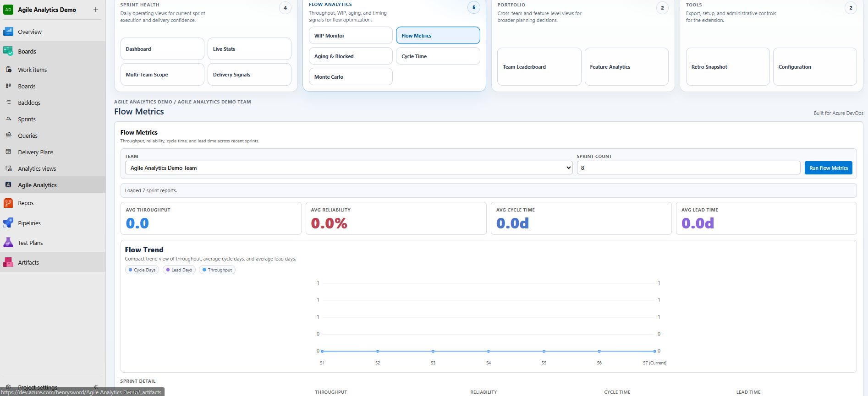
Task: Click the Agile Analytics extension icon
Action: coord(8,185)
